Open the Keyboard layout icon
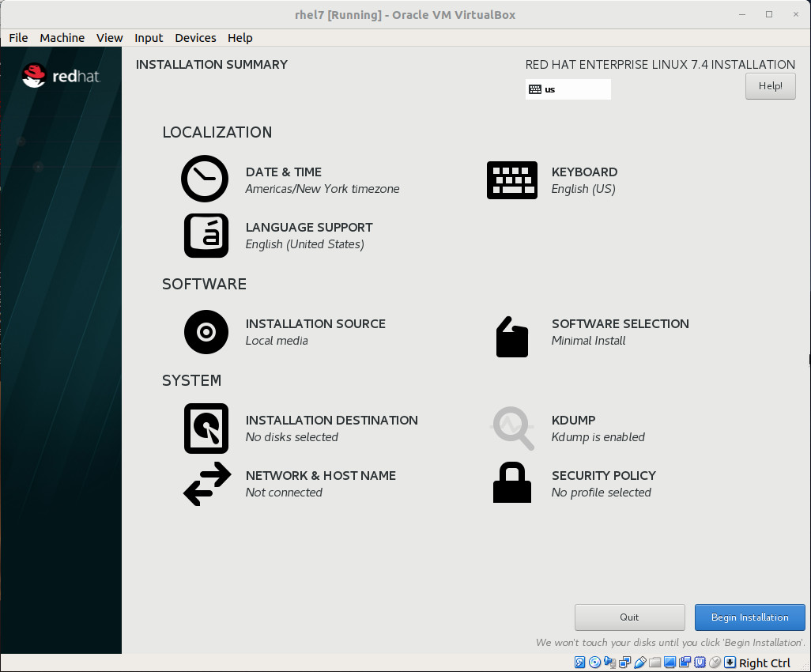The height and width of the screenshot is (672, 811). [512, 180]
